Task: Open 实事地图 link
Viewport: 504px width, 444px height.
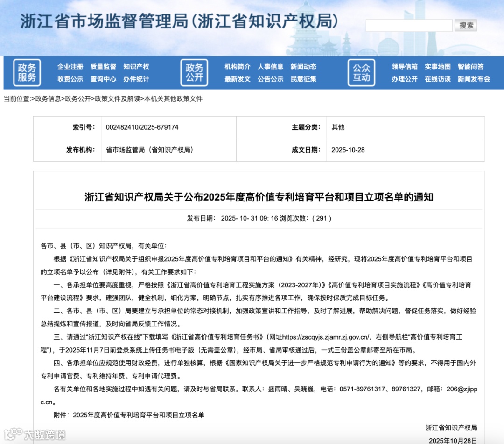Action: click(x=437, y=67)
